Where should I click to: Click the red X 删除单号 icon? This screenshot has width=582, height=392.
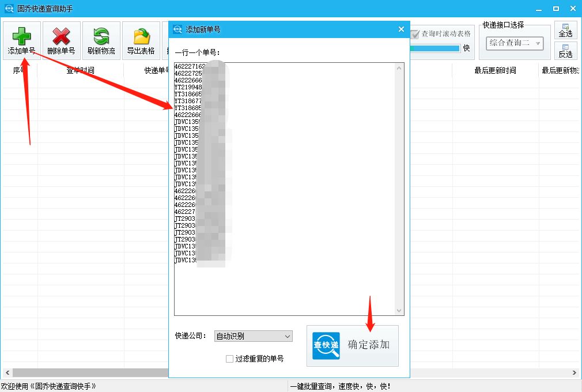click(x=61, y=36)
